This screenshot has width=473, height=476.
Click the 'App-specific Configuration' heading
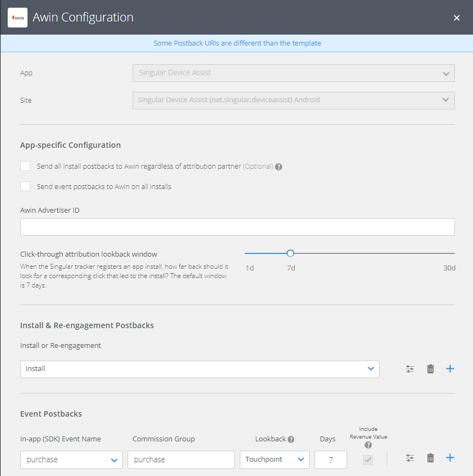point(70,145)
